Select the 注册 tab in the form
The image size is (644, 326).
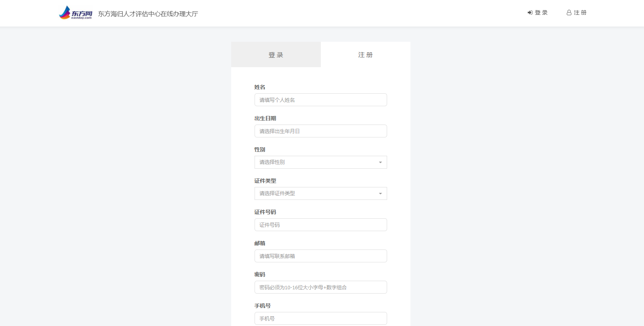365,55
